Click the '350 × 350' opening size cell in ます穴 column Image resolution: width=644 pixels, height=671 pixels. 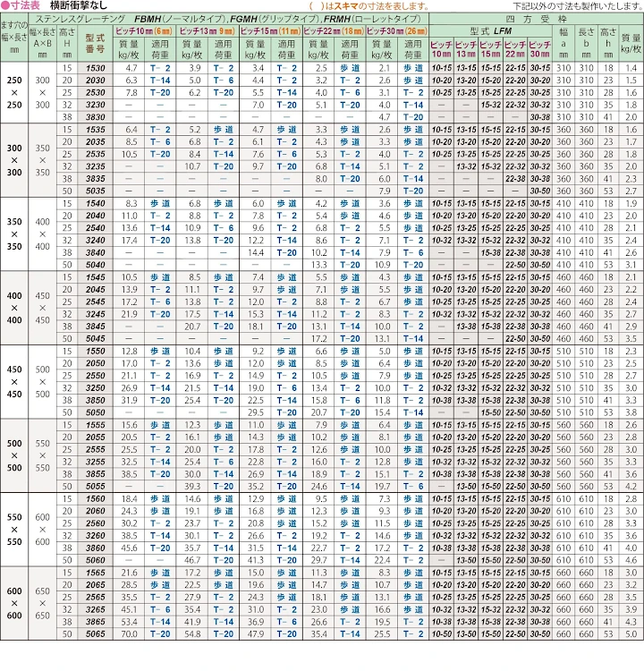[x=14, y=234]
